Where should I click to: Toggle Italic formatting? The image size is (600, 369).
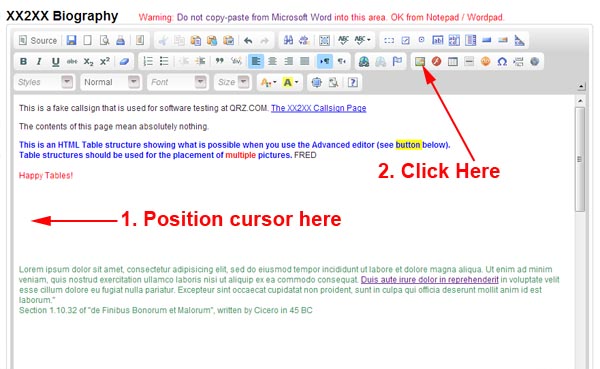[x=39, y=61]
